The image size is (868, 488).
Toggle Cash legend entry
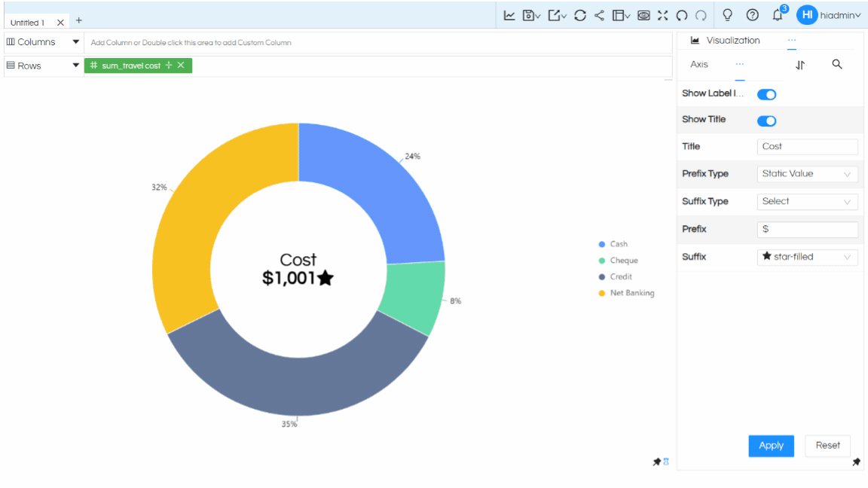pyautogui.click(x=613, y=244)
